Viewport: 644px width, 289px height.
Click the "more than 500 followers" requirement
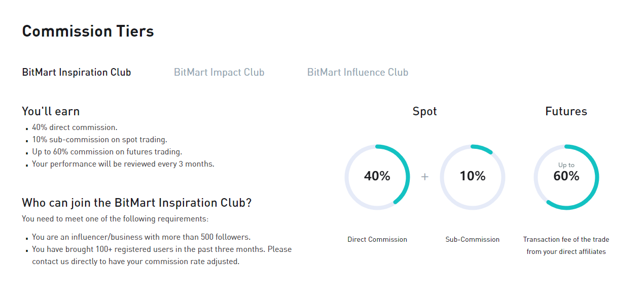pyautogui.click(x=141, y=237)
